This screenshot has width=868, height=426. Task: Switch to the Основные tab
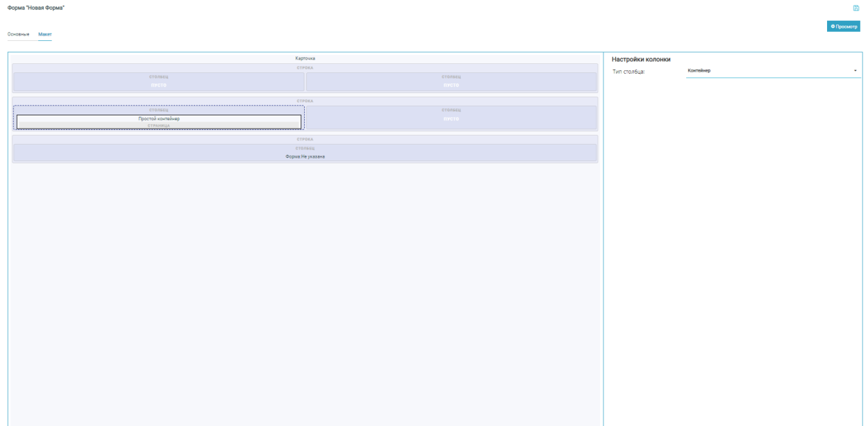[x=18, y=35]
